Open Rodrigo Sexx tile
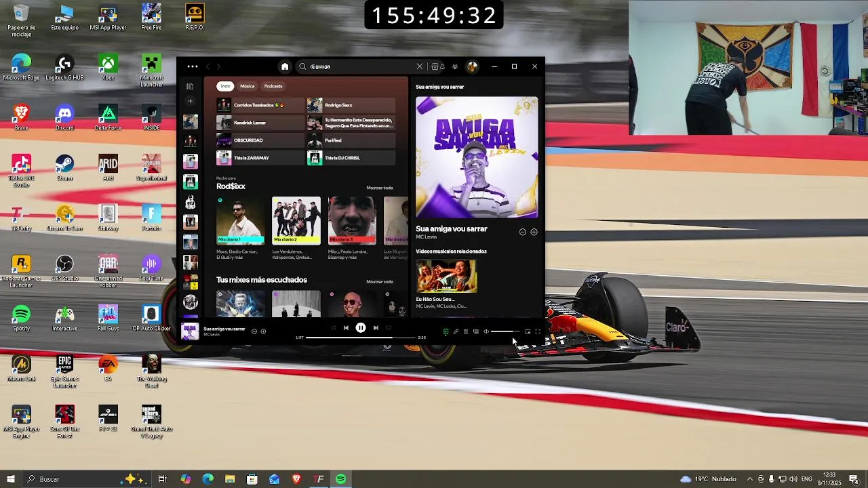 click(351, 105)
